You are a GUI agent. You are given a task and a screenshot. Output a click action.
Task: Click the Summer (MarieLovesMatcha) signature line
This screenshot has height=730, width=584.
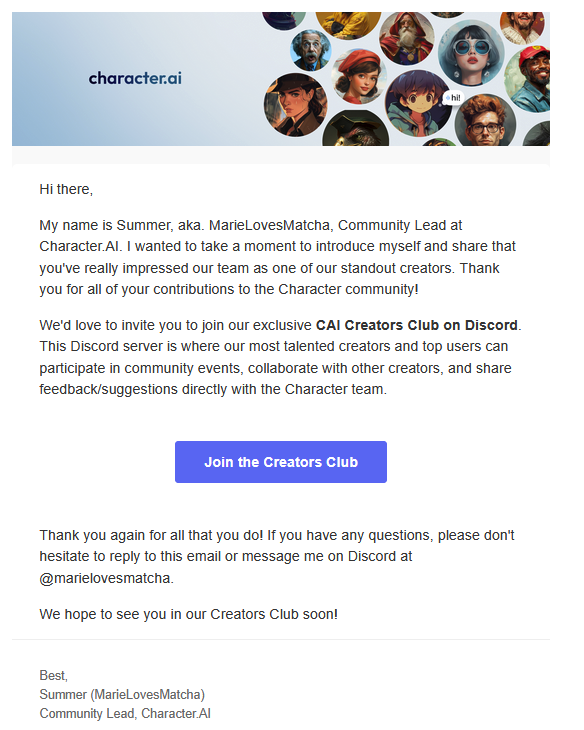tap(122, 694)
